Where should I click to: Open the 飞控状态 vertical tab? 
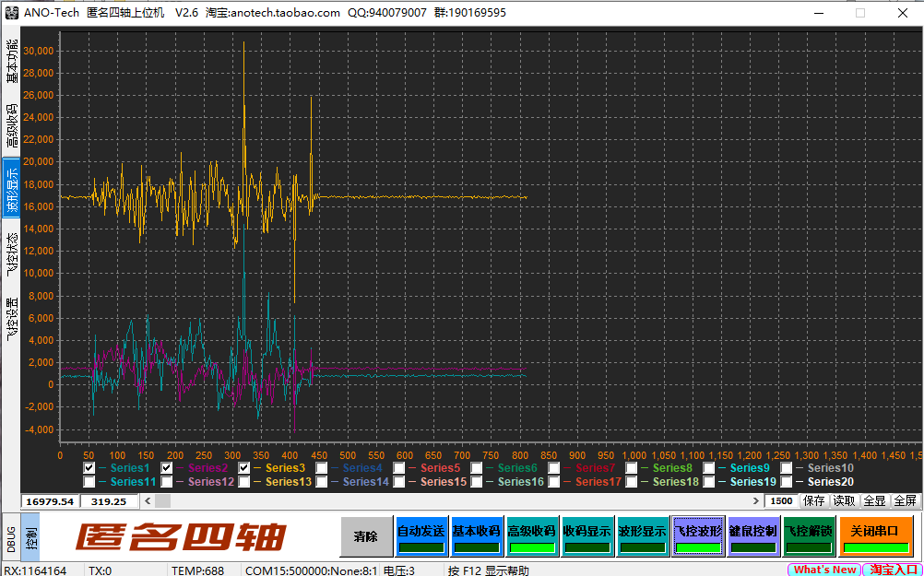coord(11,254)
